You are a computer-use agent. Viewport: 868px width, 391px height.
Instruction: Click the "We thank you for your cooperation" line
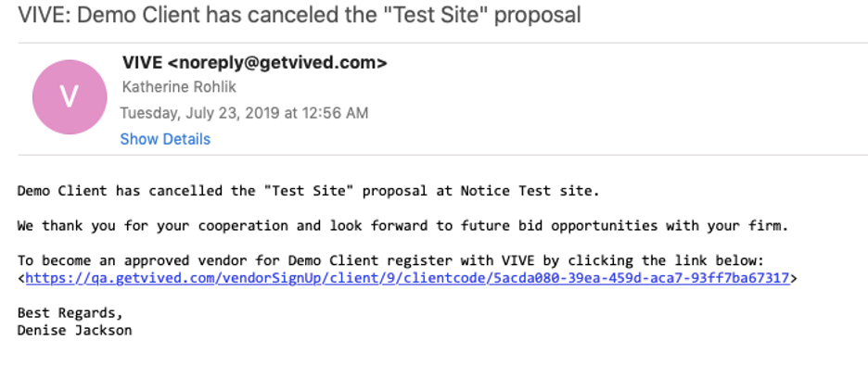tap(403, 226)
